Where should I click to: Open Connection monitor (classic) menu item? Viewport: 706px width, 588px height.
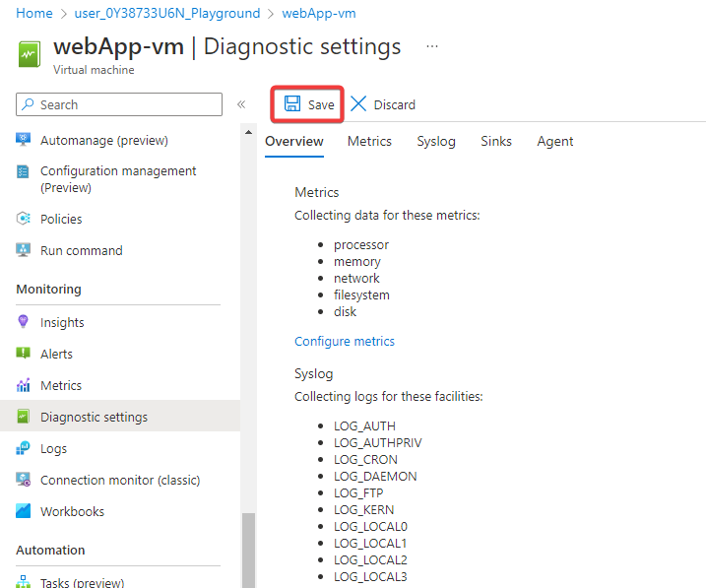click(x=120, y=480)
